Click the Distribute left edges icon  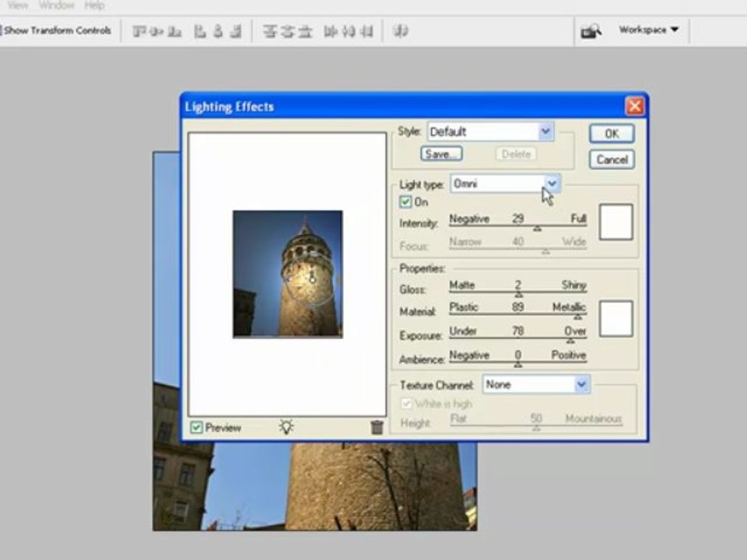click(x=331, y=31)
